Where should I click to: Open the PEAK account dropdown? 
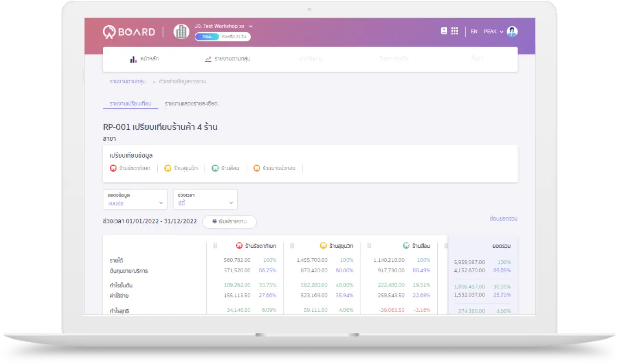(x=493, y=31)
